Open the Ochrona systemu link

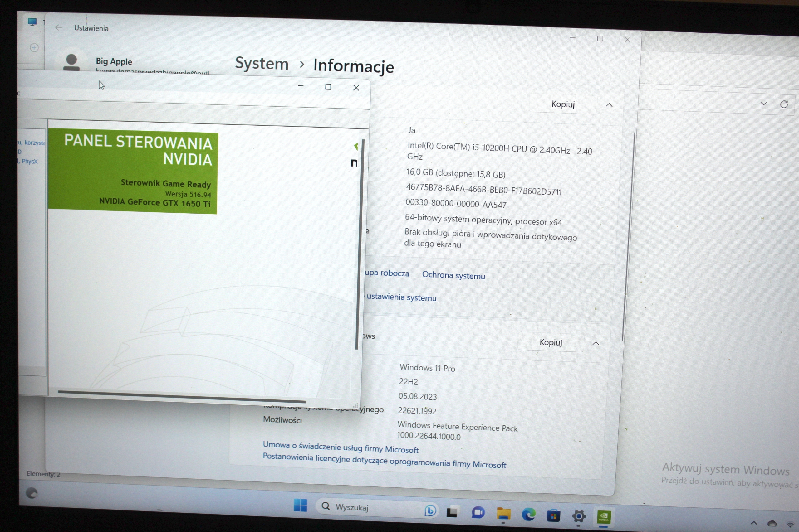(x=453, y=275)
